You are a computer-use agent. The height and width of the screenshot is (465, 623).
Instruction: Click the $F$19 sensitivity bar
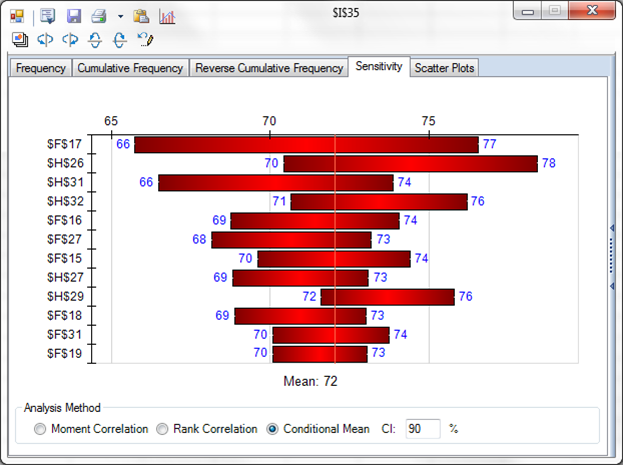[x=320, y=354]
